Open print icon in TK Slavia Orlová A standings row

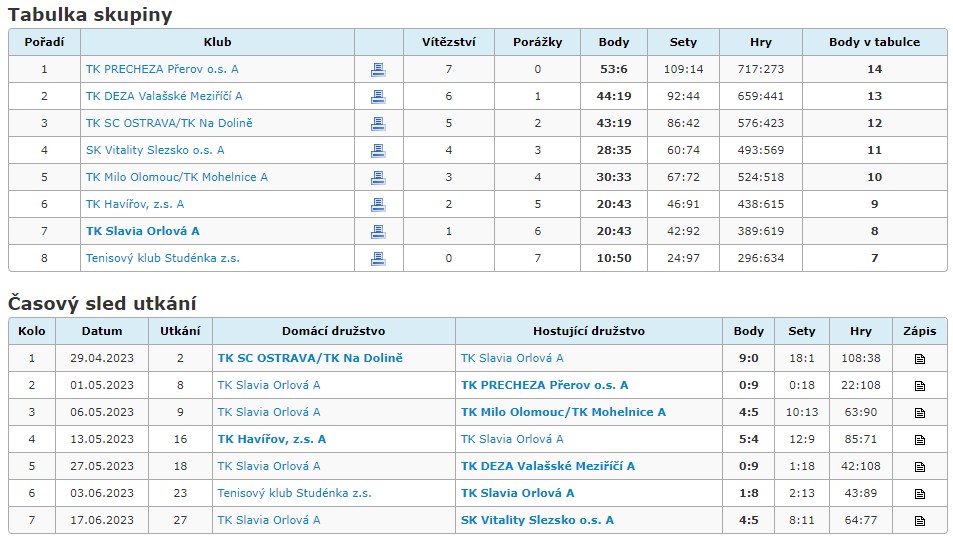(378, 232)
